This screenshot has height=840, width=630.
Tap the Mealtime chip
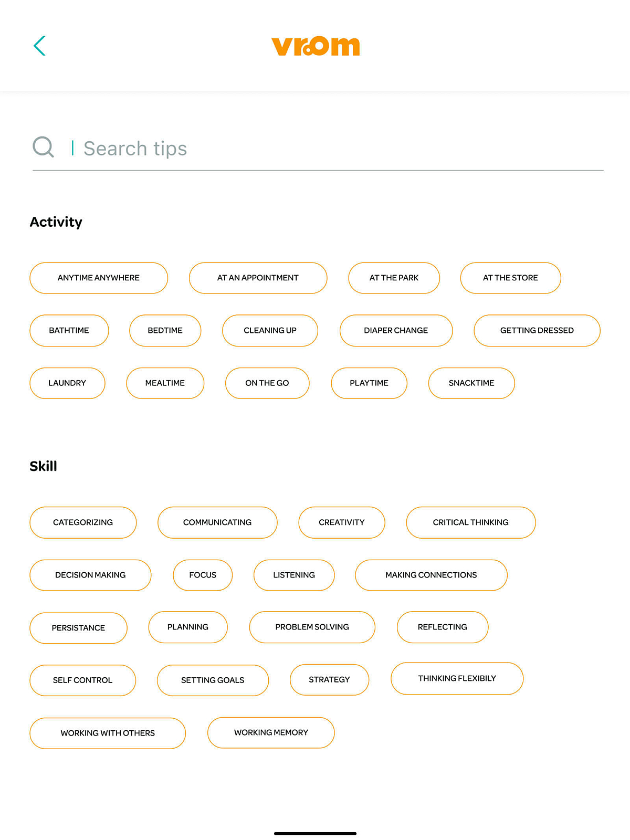pyautogui.click(x=165, y=383)
